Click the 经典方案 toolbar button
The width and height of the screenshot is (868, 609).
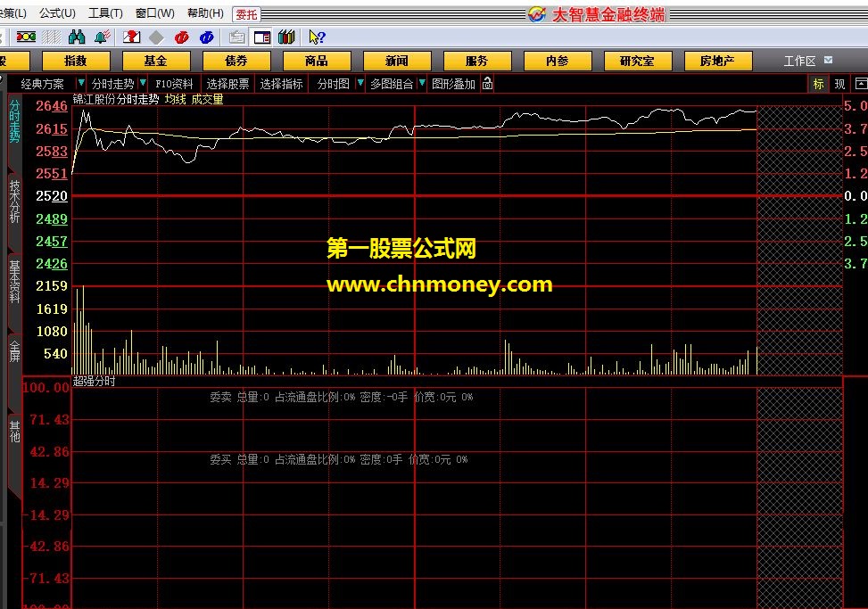click(x=43, y=84)
